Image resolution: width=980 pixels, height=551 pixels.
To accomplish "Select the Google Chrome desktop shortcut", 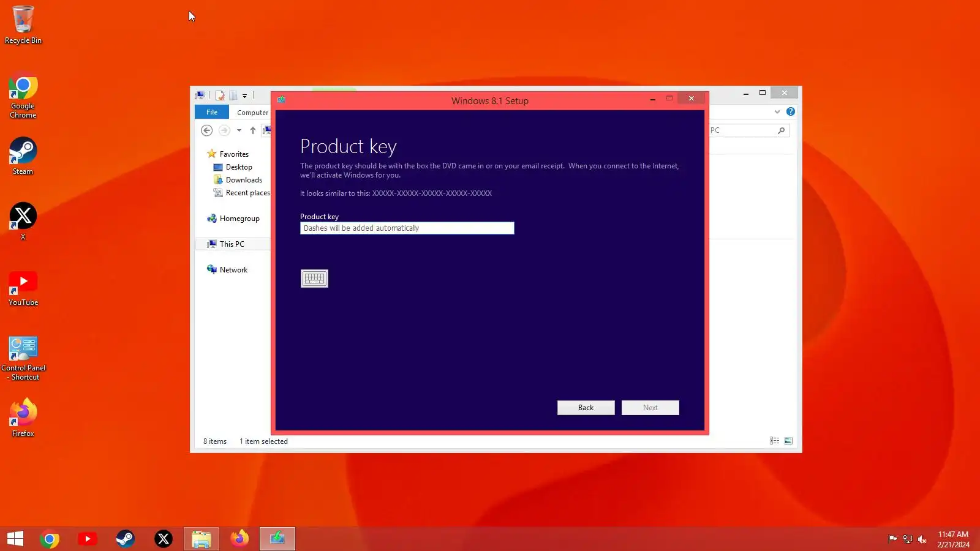I will [23, 96].
